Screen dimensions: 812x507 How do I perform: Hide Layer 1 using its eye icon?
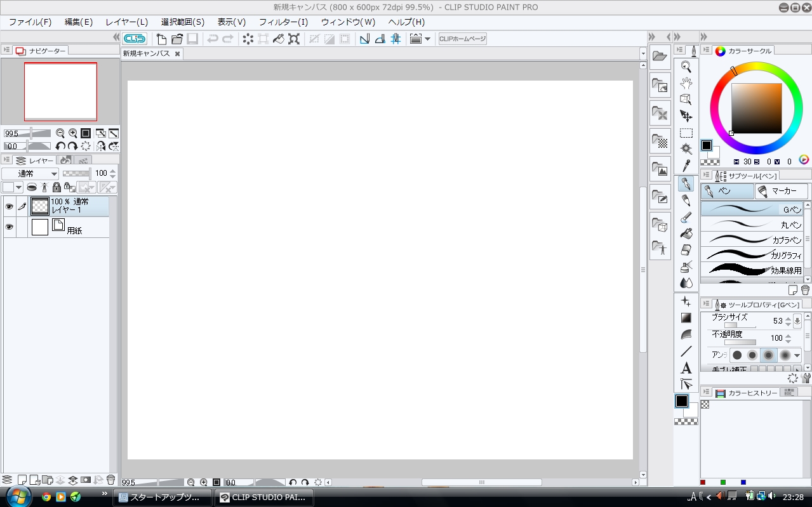(x=10, y=206)
